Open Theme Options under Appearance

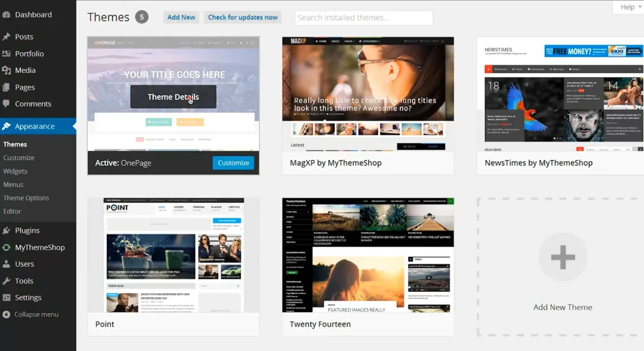point(26,198)
